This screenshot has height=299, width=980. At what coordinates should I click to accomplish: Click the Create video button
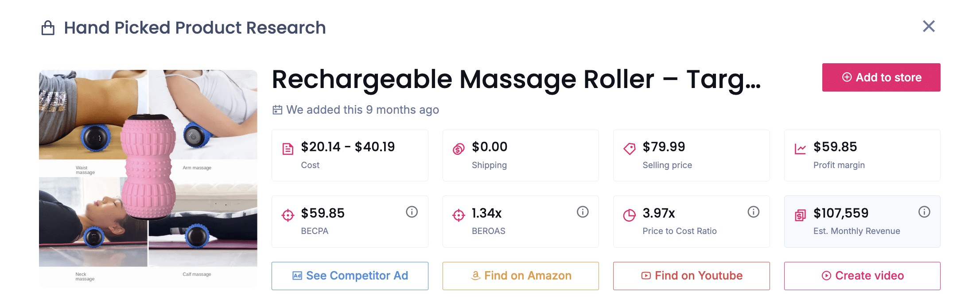click(862, 276)
